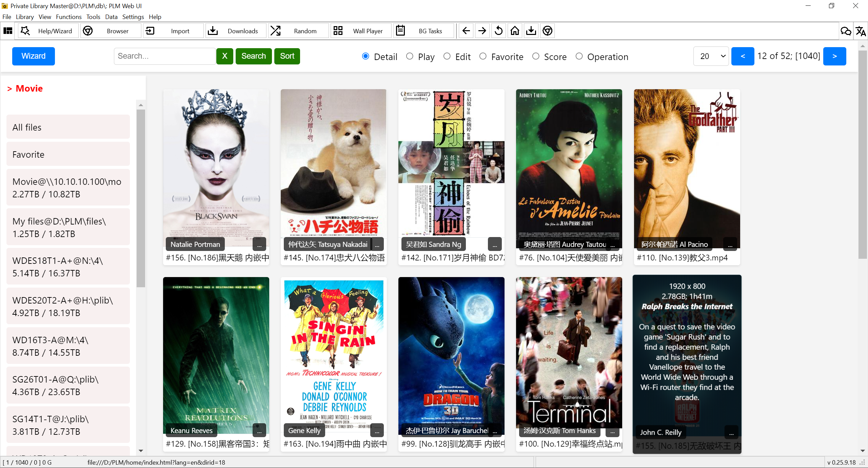
Task: Click the Wall Player grid icon
Action: [338, 31]
